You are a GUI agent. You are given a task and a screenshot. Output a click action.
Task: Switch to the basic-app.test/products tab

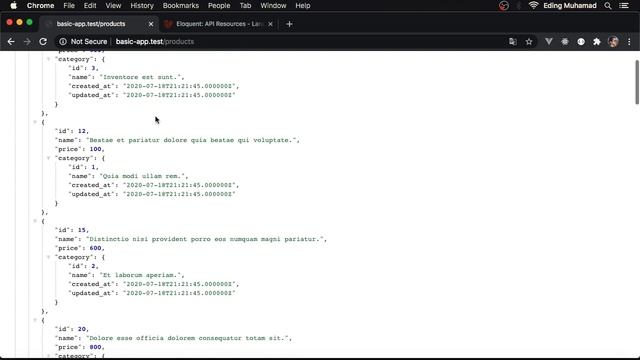click(x=98, y=24)
